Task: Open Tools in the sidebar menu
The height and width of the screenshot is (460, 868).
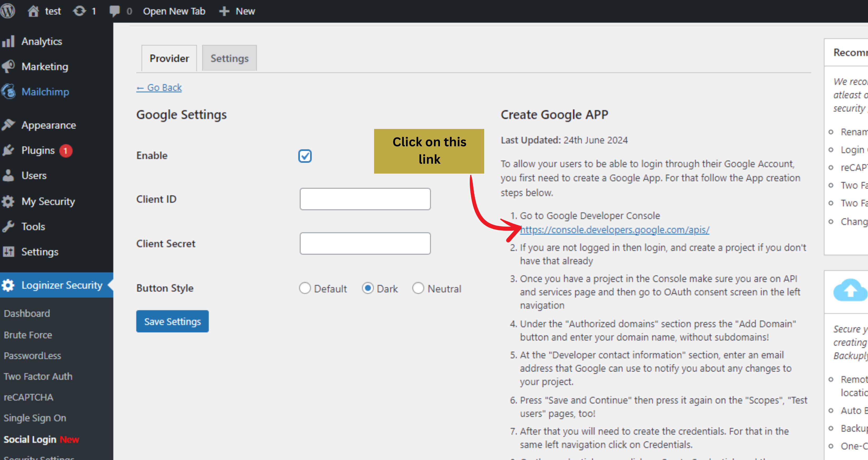Action: coord(33,226)
